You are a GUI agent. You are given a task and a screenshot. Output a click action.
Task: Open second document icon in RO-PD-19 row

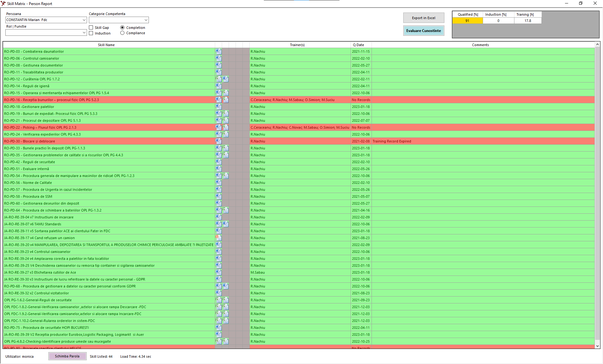coord(225,114)
